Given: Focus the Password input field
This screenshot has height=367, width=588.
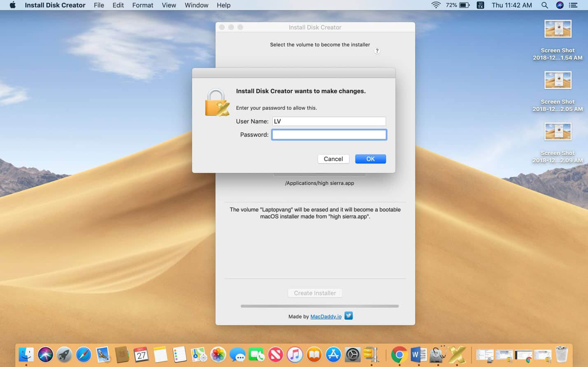Looking at the screenshot, I should tap(329, 135).
